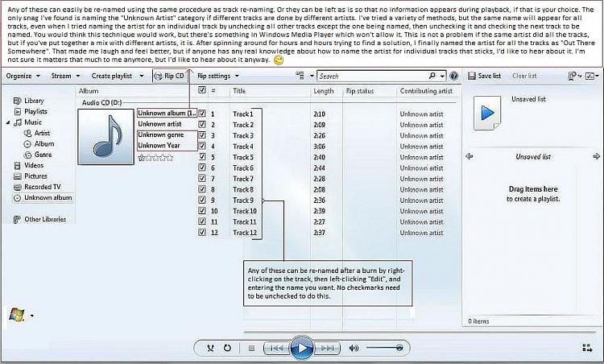
Task: Select the Unknown genre text
Action: tap(160, 134)
